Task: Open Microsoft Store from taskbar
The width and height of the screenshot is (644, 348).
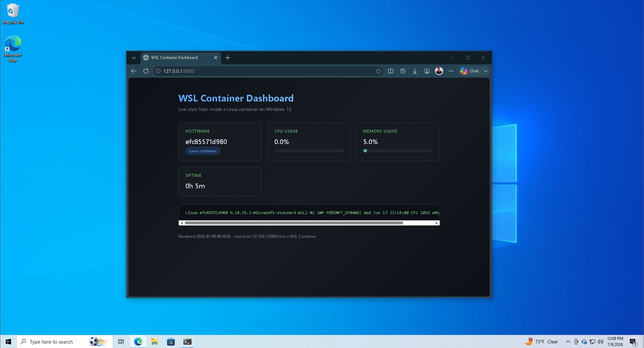Action: 171,342
